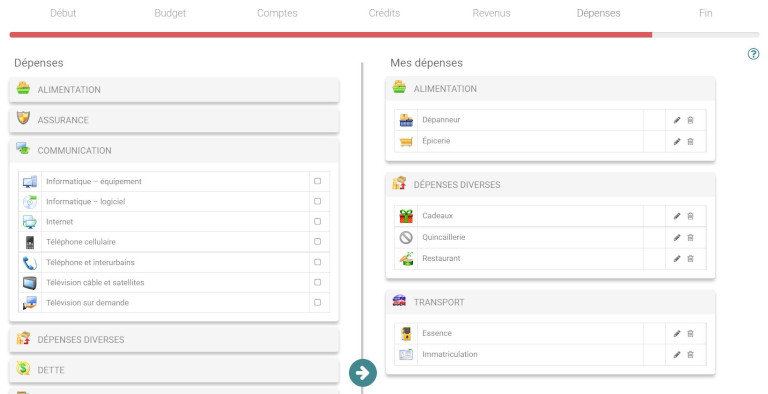This screenshot has width=768, height=394.
Task: Click the Télévision câble et satellites icon
Action: [30, 283]
